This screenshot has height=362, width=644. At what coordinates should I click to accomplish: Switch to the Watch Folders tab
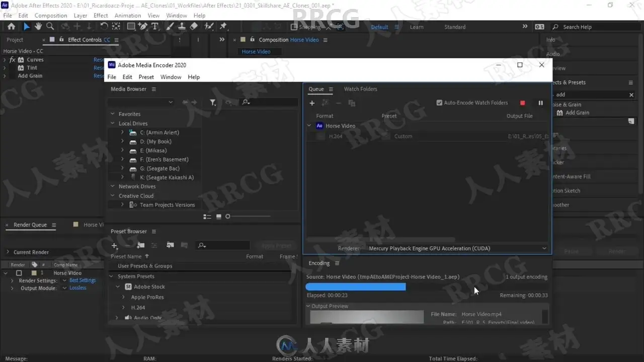360,89
